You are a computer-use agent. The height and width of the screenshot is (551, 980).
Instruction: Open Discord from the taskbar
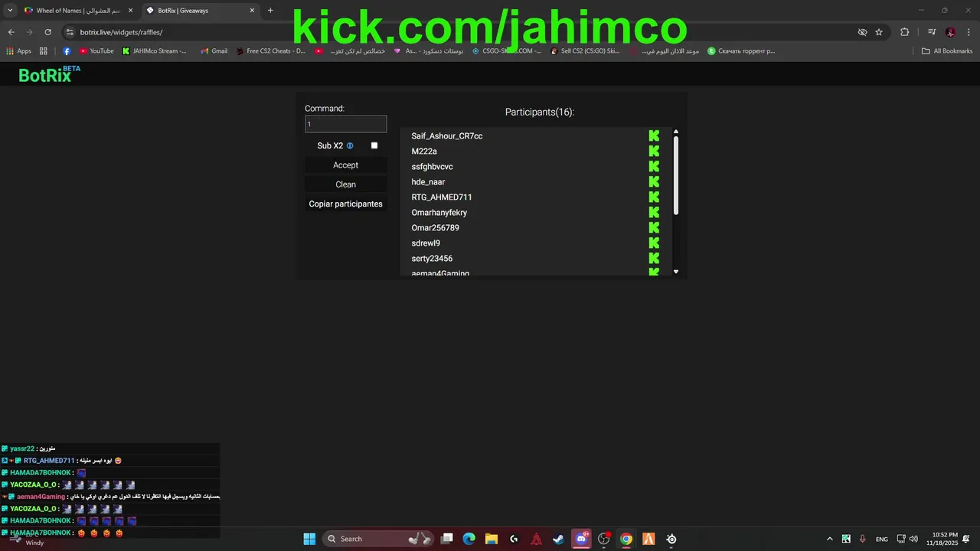click(581, 539)
